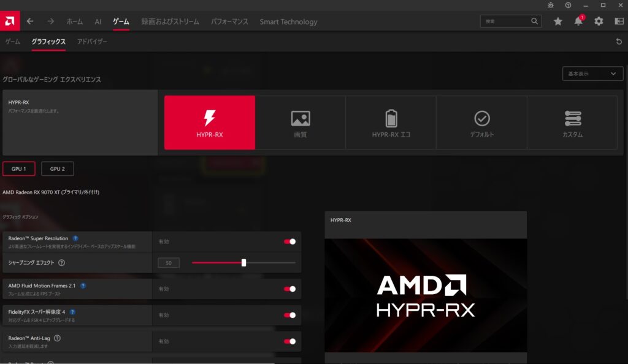The image size is (628, 364).
Task: Reset graphics settings with the undo arrow icon
Action: [619, 42]
